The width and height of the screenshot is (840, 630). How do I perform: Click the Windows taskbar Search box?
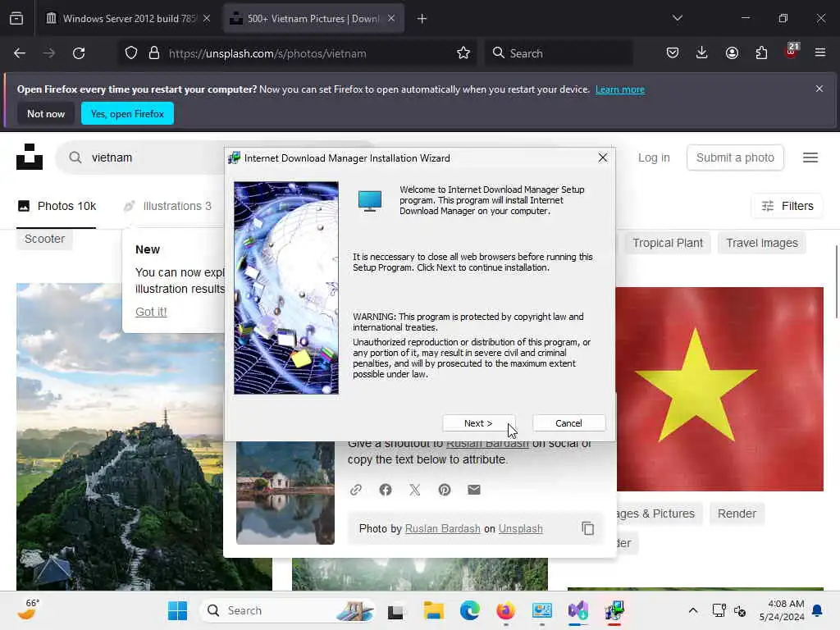coord(288,610)
